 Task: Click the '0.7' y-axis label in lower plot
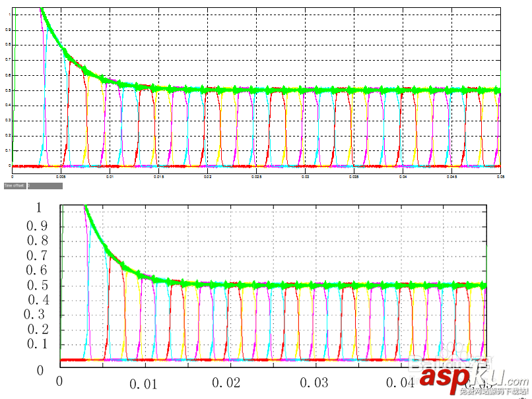pyautogui.click(x=37, y=256)
